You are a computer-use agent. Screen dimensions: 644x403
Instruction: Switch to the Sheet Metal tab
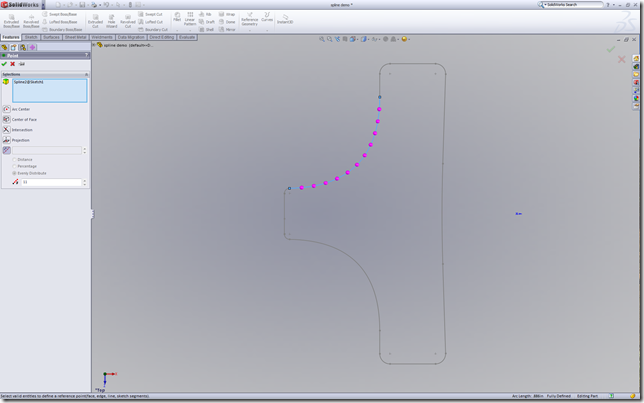coord(76,37)
